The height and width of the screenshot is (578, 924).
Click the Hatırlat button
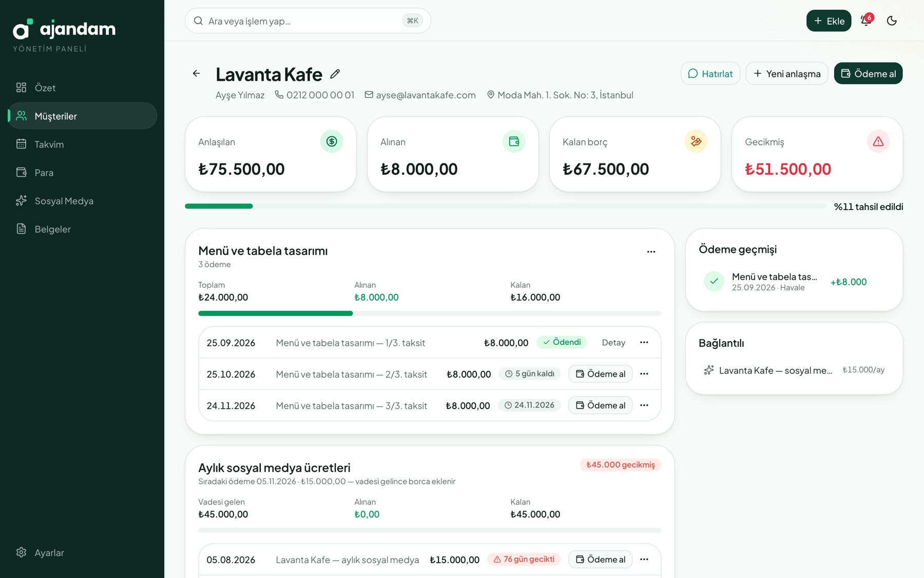710,73
